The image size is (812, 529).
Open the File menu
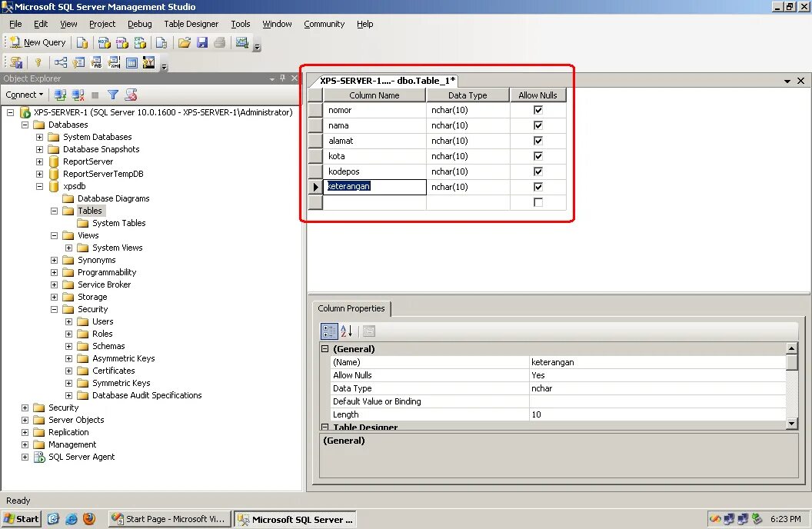pyautogui.click(x=15, y=24)
